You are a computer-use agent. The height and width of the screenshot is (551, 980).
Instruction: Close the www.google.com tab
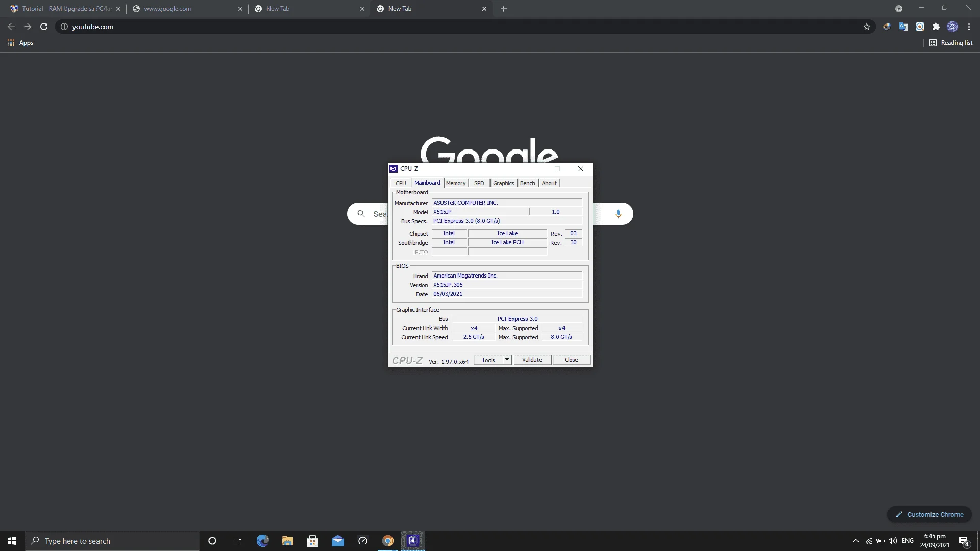pos(240,9)
